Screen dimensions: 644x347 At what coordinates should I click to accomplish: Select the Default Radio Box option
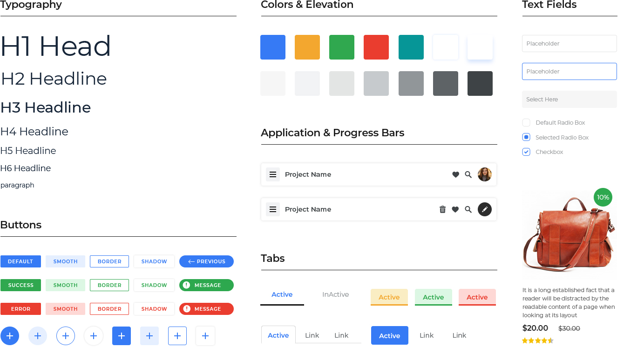(526, 123)
